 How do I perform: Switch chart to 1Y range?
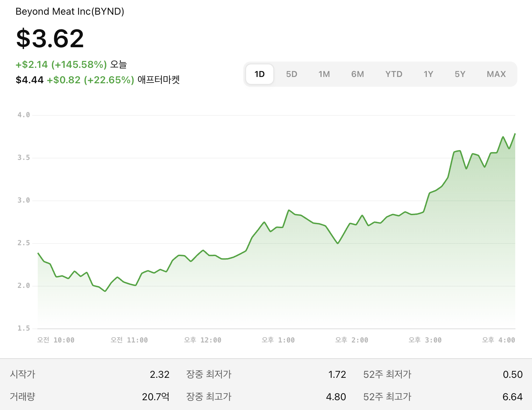tap(428, 74)
